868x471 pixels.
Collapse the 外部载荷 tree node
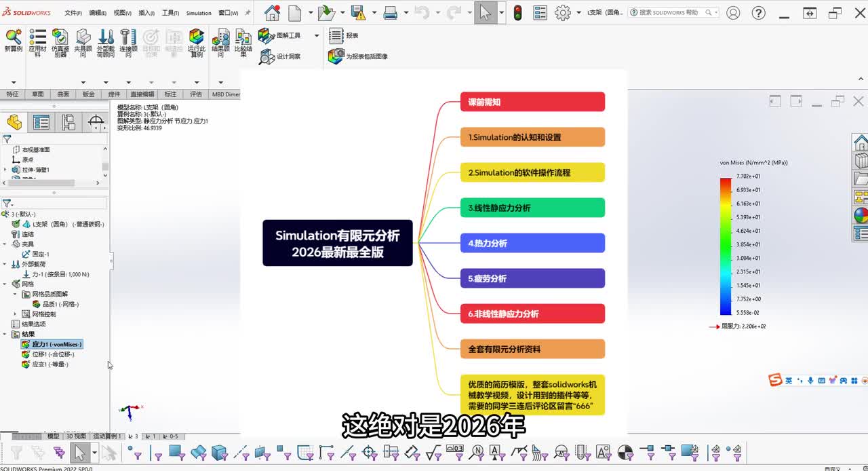coord(5,264)
